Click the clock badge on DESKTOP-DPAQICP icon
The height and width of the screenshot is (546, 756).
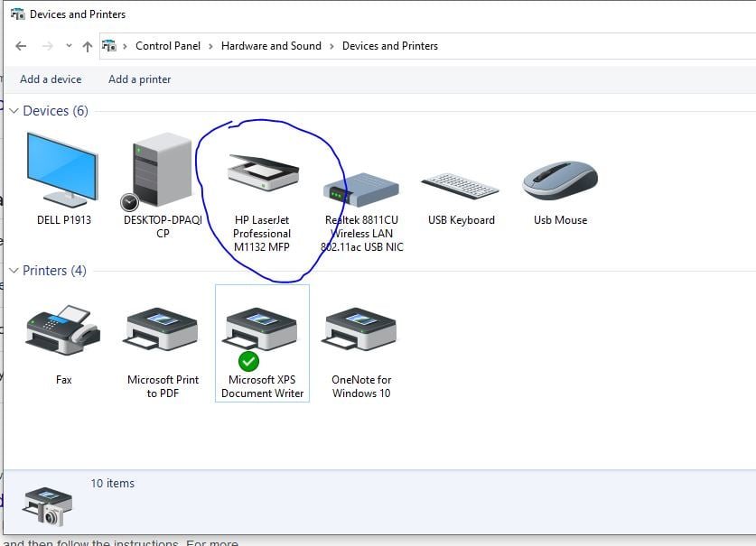point(129,202)
